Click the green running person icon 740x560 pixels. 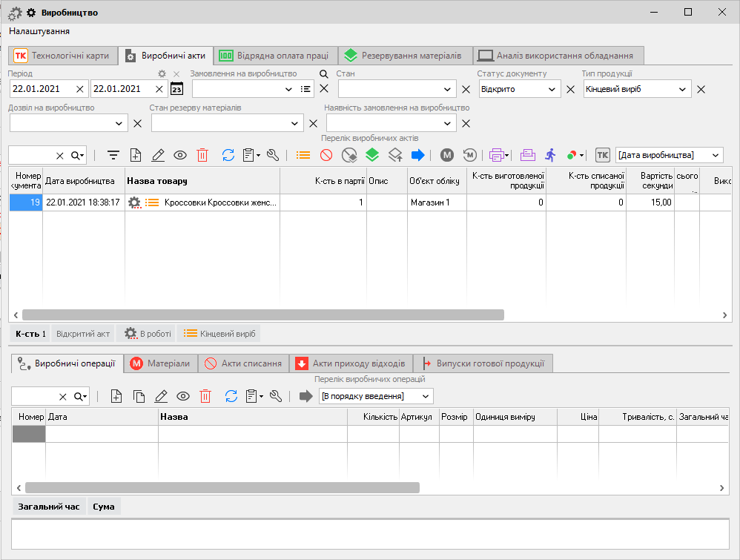549,155
